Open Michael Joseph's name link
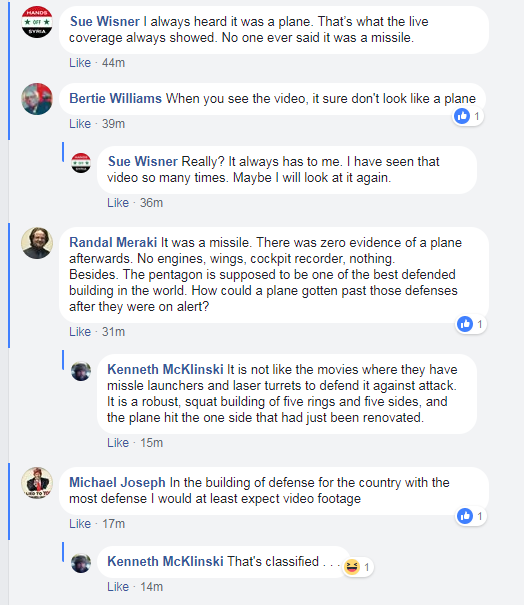This screenshot has height=605, width=524. (x=117, y=482)
